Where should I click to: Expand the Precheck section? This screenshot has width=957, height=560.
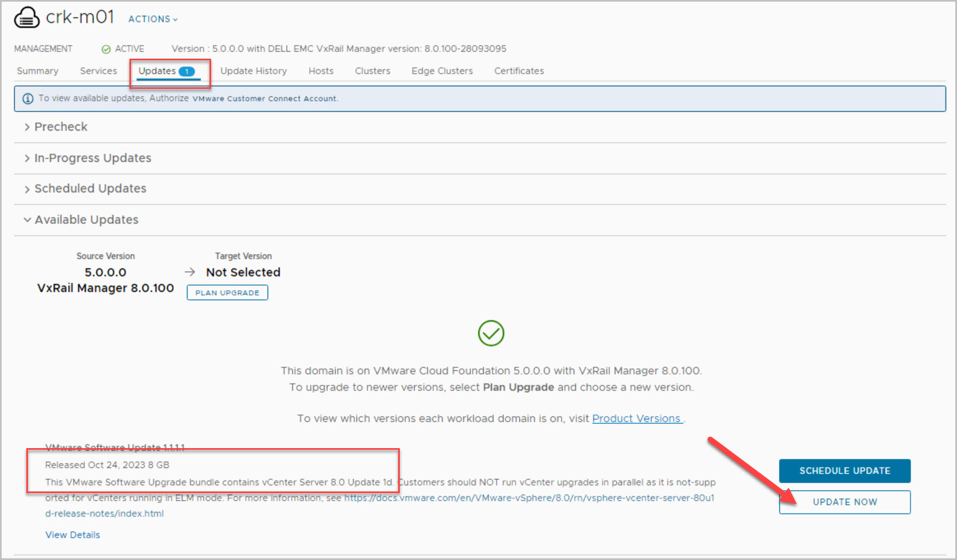[x=60, y=127]
